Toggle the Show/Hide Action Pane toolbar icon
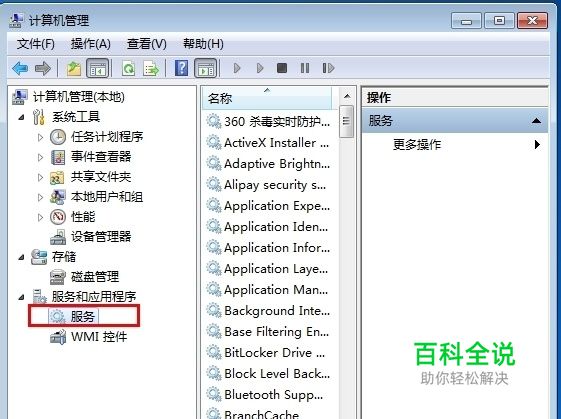The width and height of the screenshot is (561, 419). (x=205, y=68)
